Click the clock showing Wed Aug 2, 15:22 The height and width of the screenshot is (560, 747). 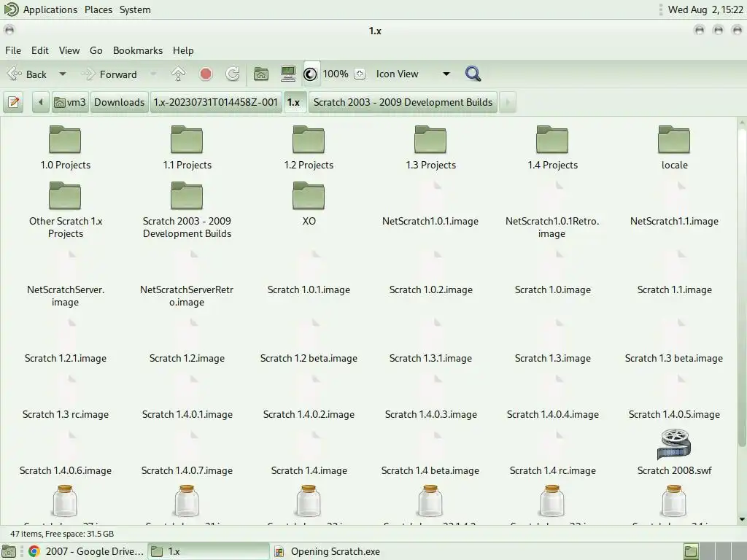(705, 9)
